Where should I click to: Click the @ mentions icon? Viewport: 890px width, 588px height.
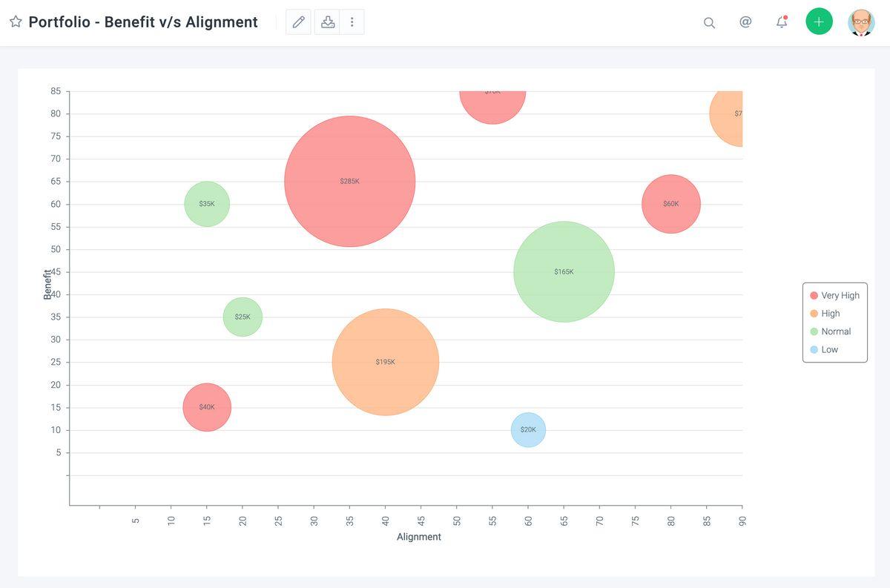[x=745, y=22]
